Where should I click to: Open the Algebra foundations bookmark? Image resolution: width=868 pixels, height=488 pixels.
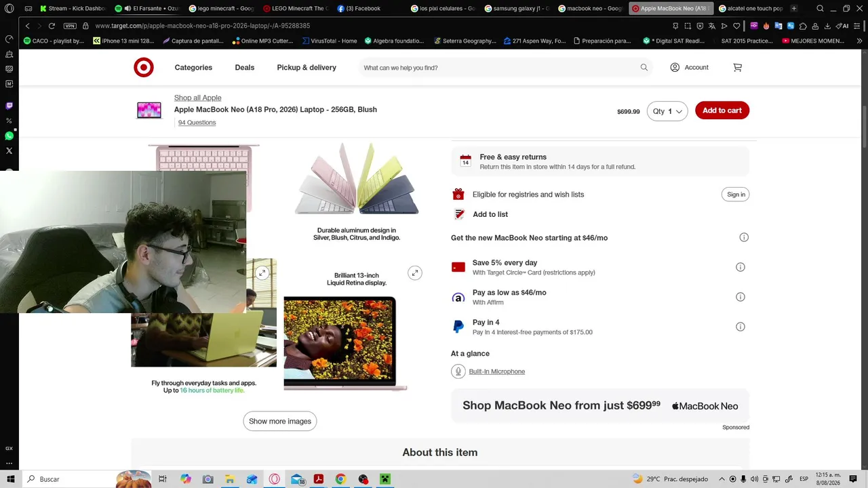click(394, 41)
